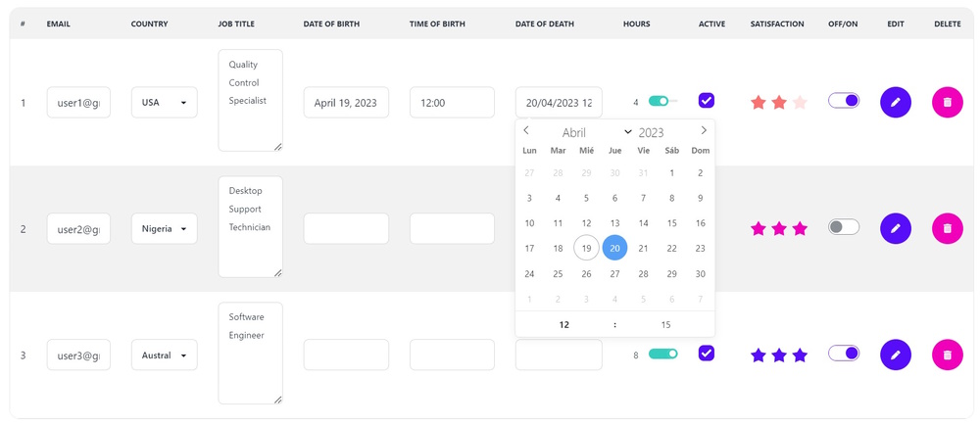980x426 pixels.
Task: Click the edit pencil button for row 2
Action: click(x=895, y=228)
